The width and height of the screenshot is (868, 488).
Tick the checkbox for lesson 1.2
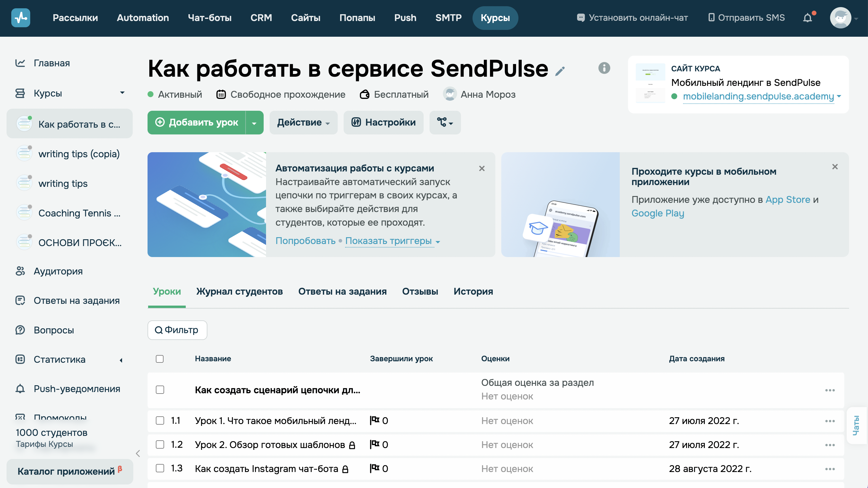point(160,444)
